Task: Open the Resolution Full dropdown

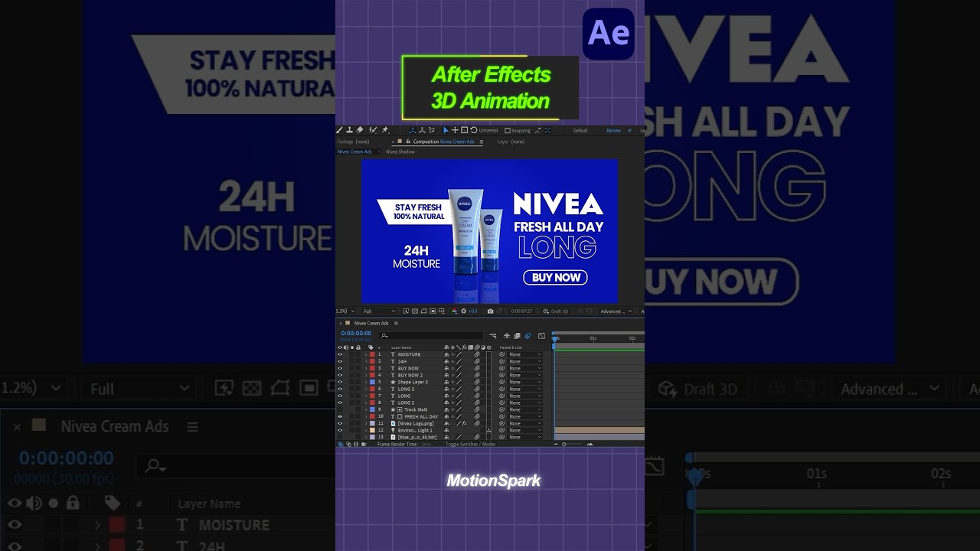Action: coord(380,311)
